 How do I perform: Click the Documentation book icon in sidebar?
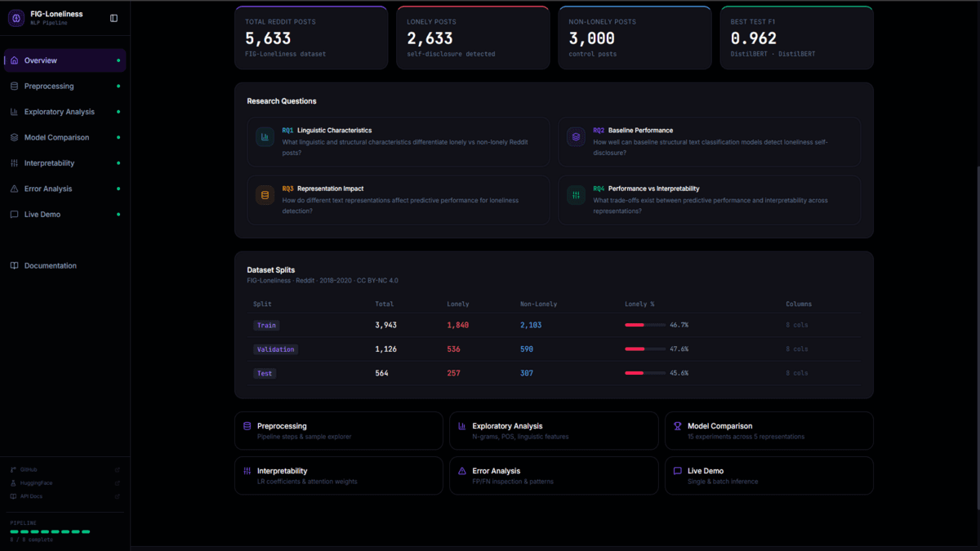[x=14, y=265]
